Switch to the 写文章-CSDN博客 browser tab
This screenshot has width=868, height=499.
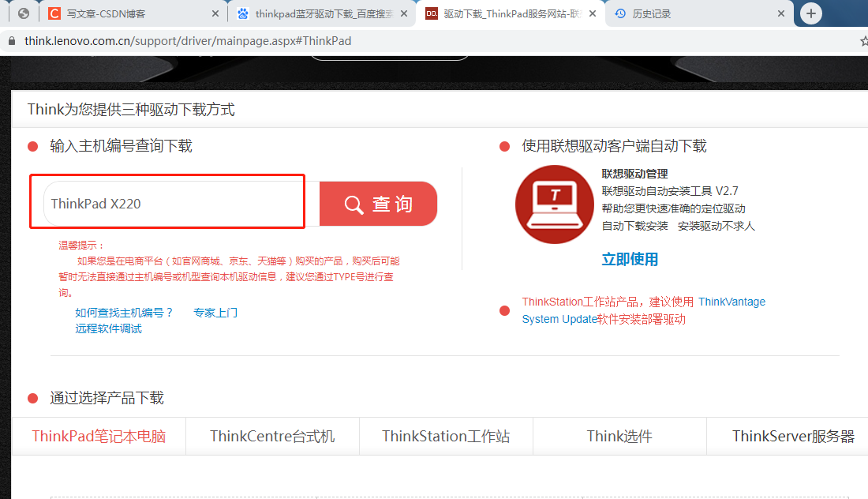click(x=133, y=14)
